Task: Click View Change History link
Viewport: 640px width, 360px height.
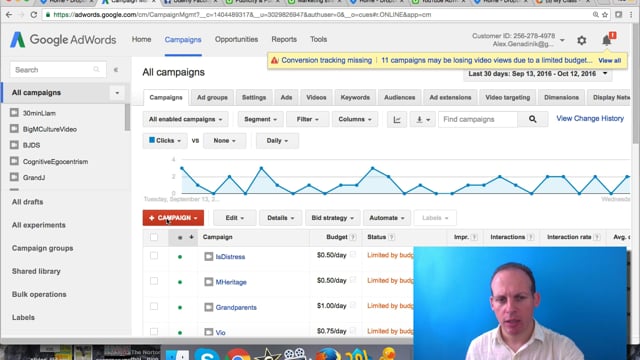Action: pos(590,118)
